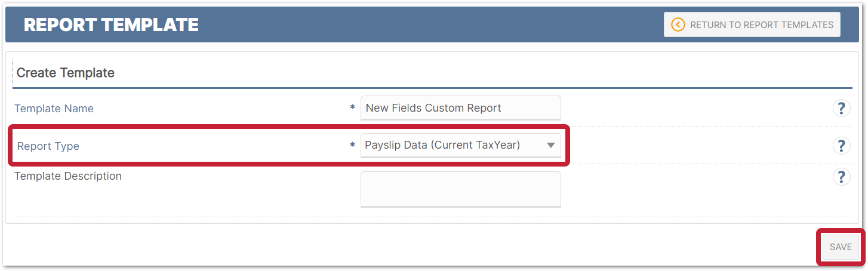Focus the Template Name input field
Viewport: 868px width, 271px height.
(x=461, y=108)
